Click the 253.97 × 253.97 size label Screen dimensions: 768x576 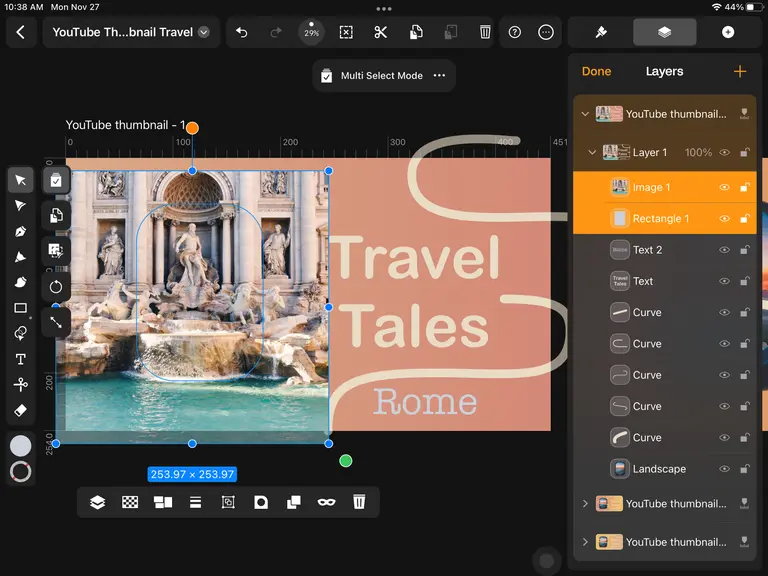tap(192, 474)
